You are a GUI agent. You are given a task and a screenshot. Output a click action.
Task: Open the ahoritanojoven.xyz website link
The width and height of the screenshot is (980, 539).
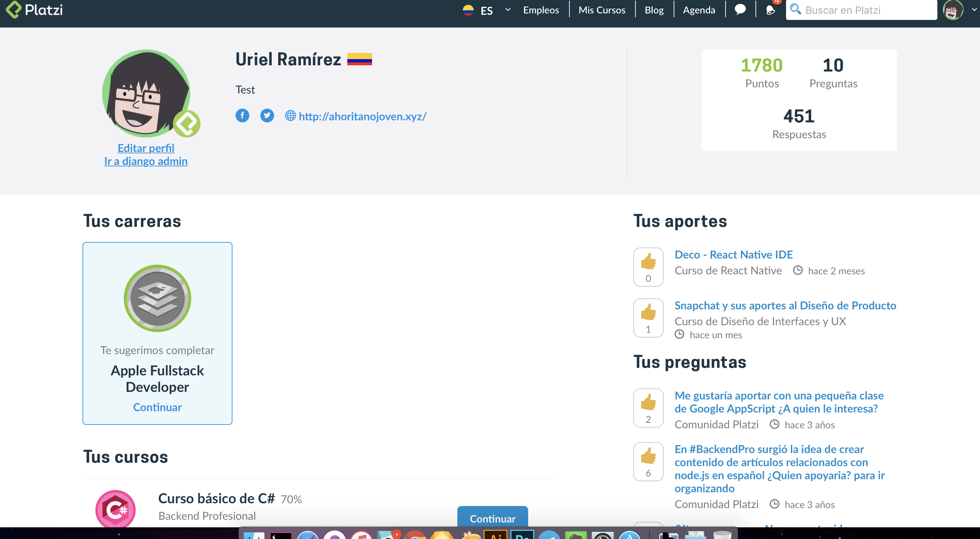[362, 116]
